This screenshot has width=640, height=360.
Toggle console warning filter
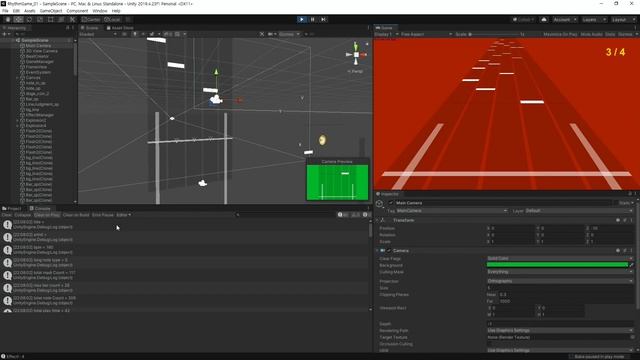pos(356,215)
